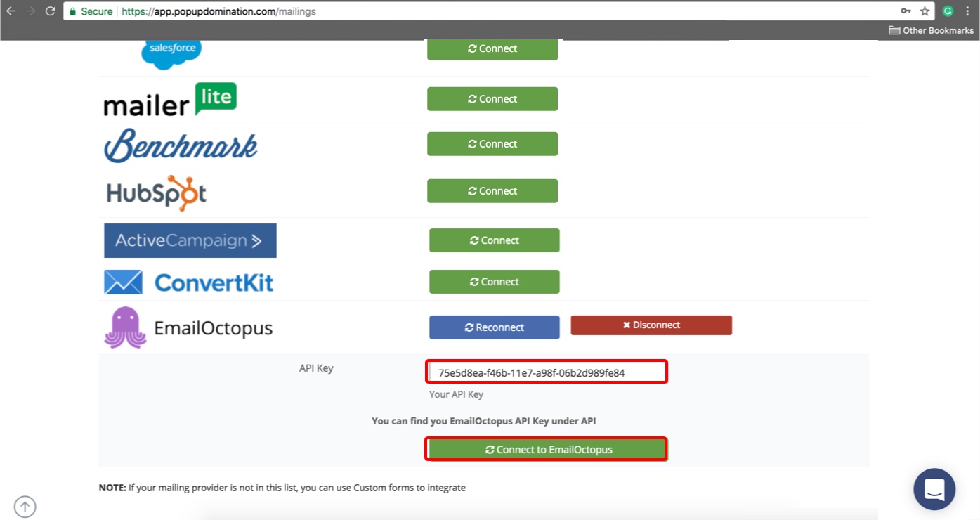Click the Salesforce cloud logo

pos(171,54)
